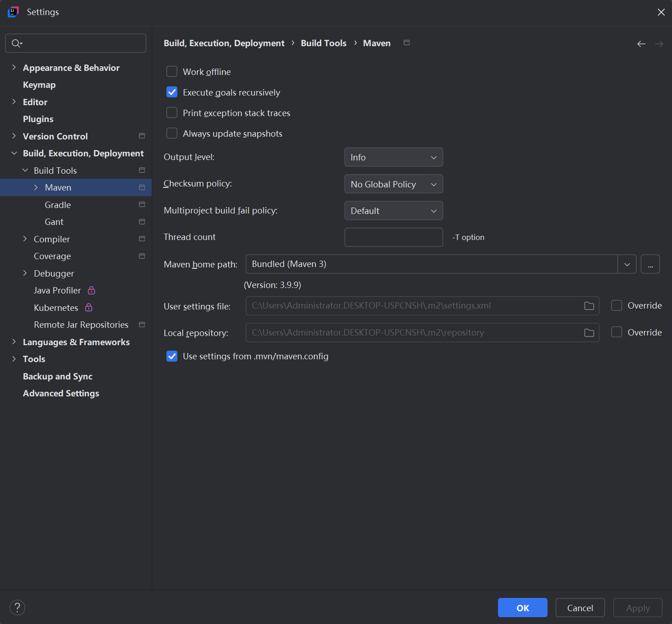The width and height of the screenshot is (672, 624).
Task: Enable Print exception stack traces
Action: point(172,112)
